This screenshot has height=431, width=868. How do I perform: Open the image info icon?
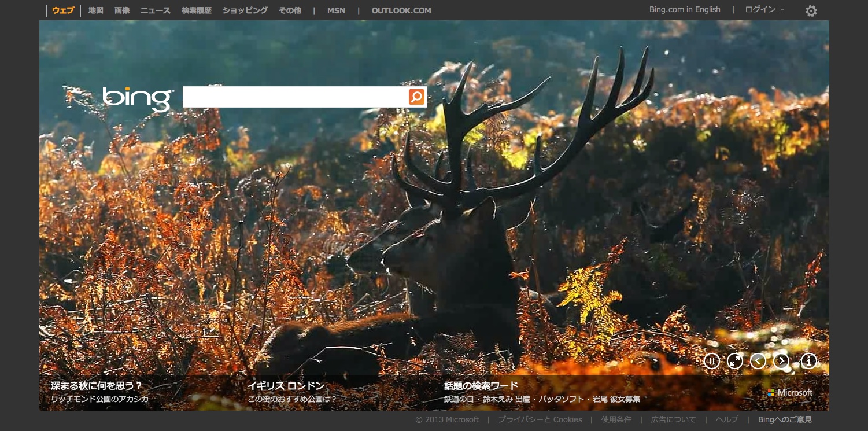(808, 361)
